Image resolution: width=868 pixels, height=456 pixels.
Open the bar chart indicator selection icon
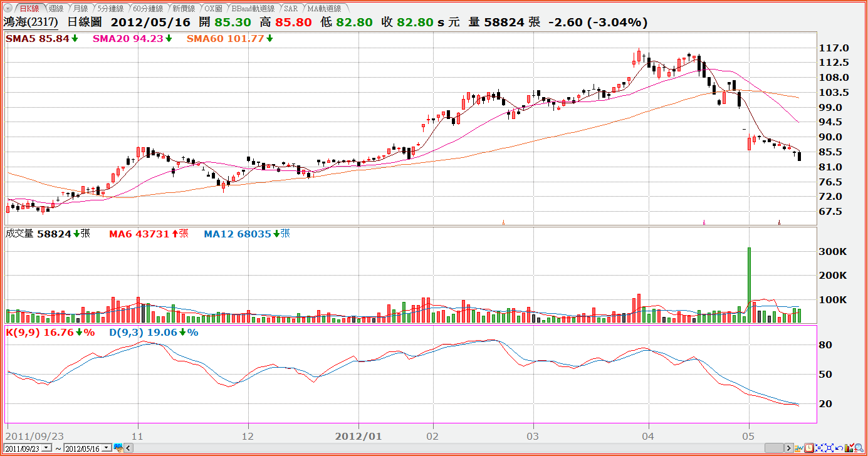pyautogui.click(x=850, y=448)
